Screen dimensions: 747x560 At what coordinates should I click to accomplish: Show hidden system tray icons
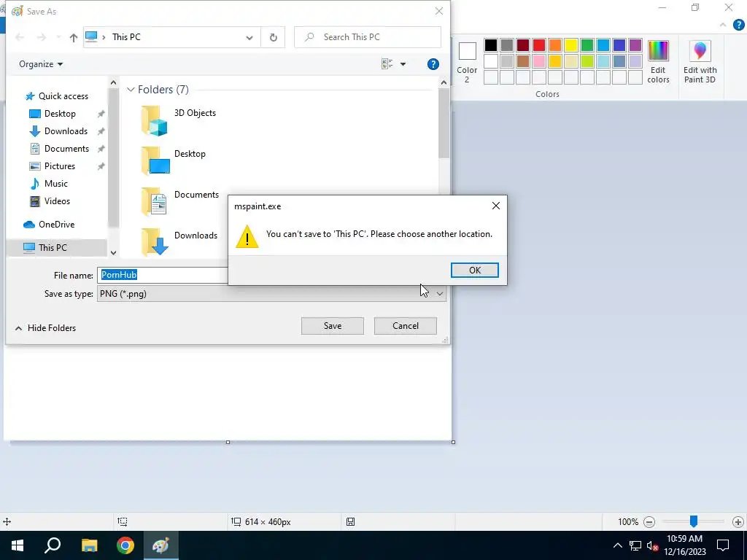click(x=617, y=545)
